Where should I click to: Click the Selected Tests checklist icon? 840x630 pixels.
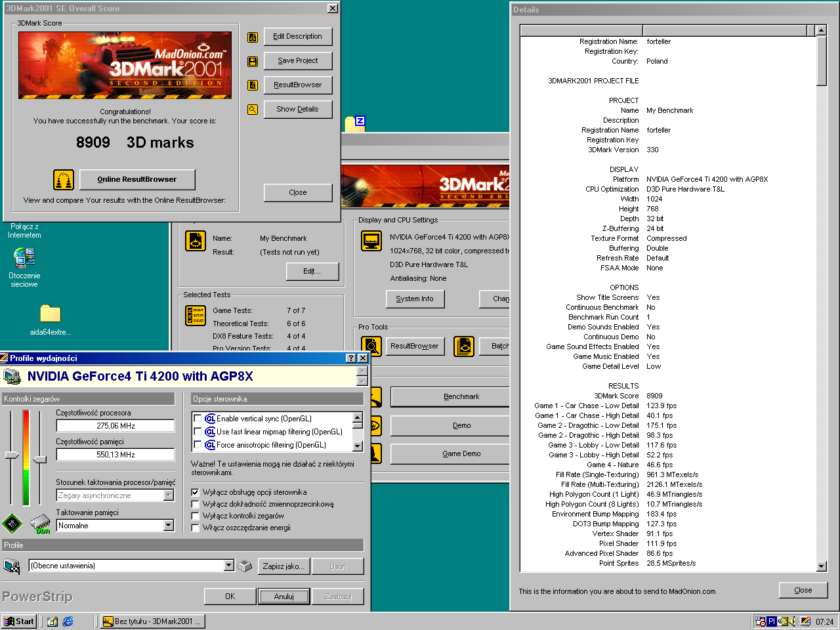pos(196,316)
